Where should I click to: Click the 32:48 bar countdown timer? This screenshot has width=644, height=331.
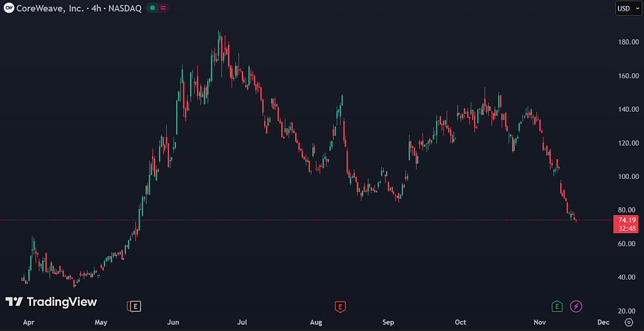pos(626,228)
